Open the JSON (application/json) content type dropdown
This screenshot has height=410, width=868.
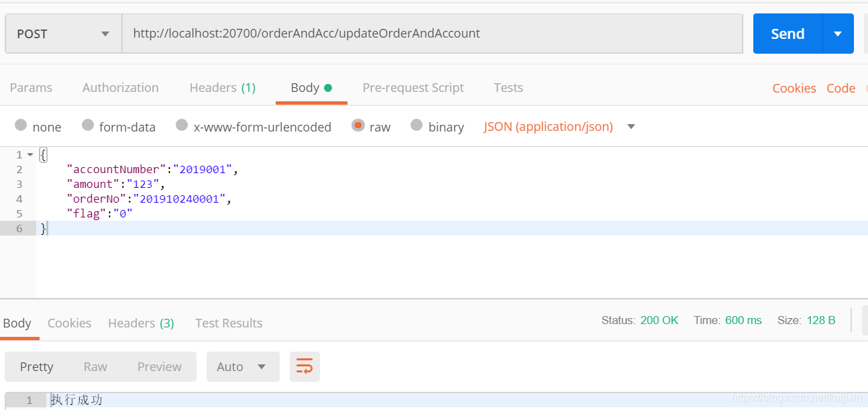[559, 126]
